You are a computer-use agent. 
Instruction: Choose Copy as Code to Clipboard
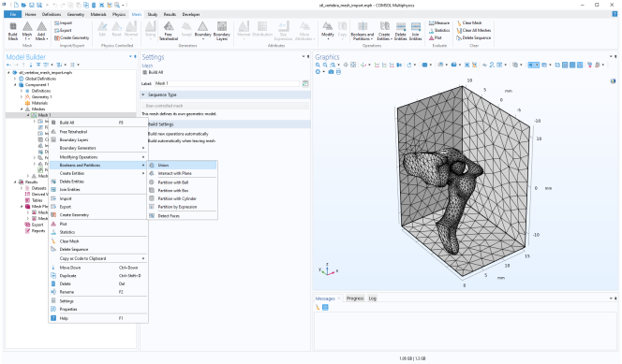(x=98, y=258)
